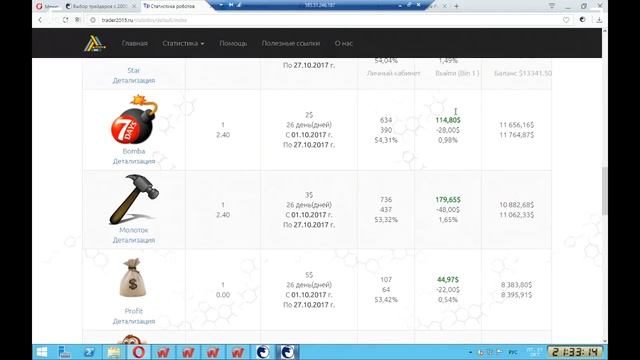The height and width of the screenshot is (360, 640).
Task: Click the 11 656,16$ balance value
Action: tap(516, 125)
